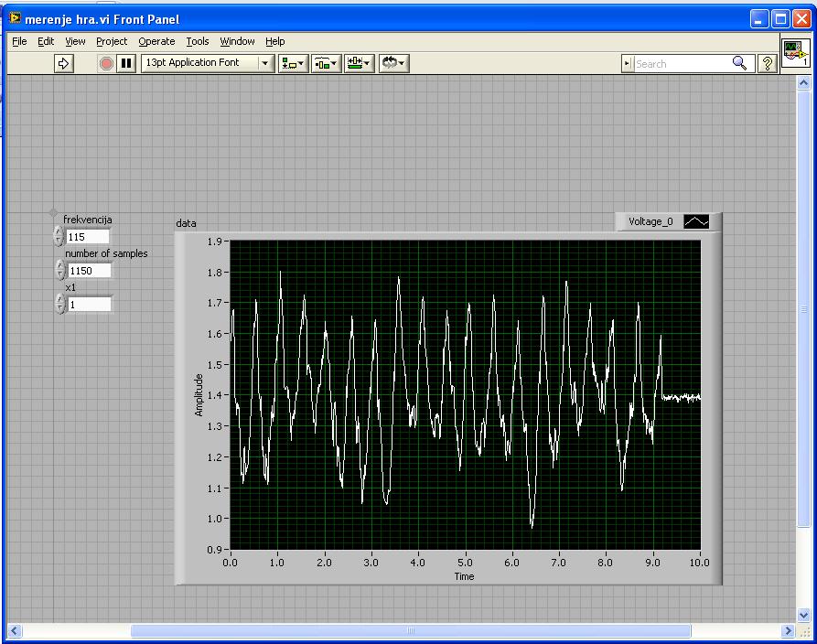Image resolution: width=817 pixels, height=644 pixels.
Task: Click the frekvencija value field 115
Action: [88, 237]
